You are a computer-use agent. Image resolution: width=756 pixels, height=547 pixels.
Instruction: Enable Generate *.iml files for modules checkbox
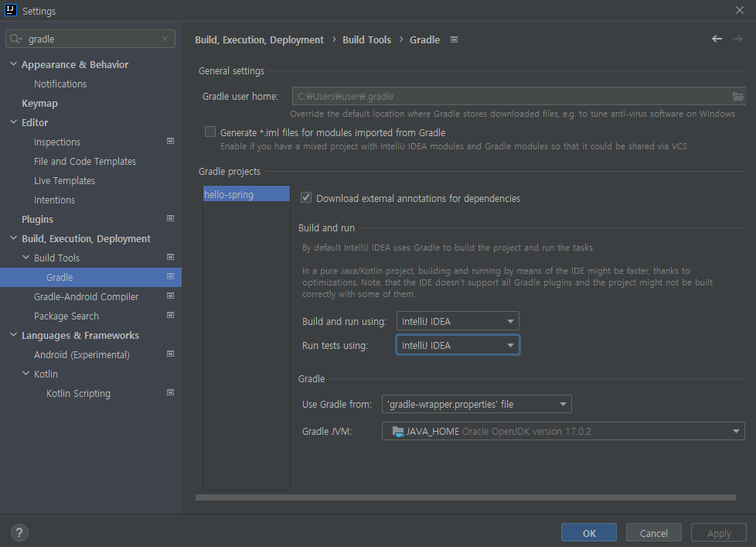[x=210, y=132]
